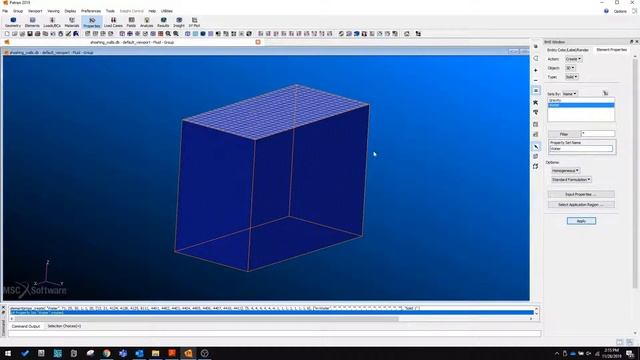640x360 pixels.
Task: Click the highlighted list icon in vertical toolbar
Action: coord(536,91)
